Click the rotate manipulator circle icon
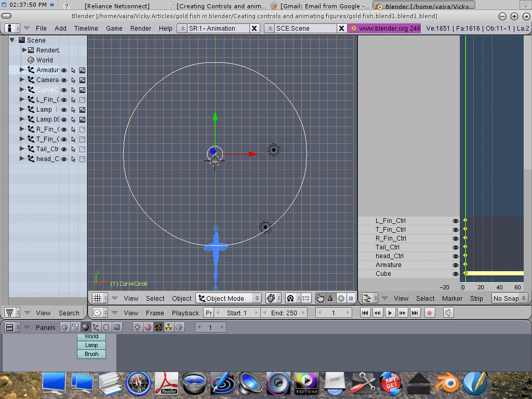The height and width of the screenshot is (399, 532). pyautogui.click(x=341, y=298)
